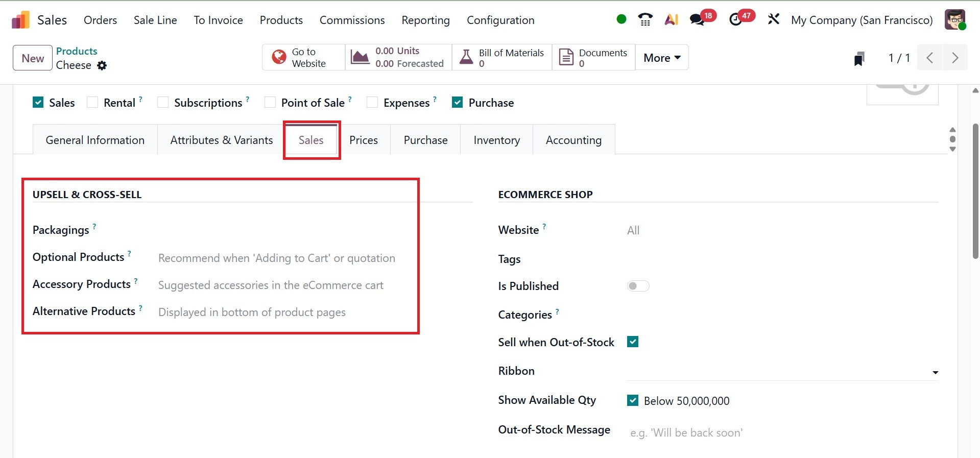This screenshot has height=458, width=980.
Task: Click the Sales app logo icon
Action: click(20, 20)
